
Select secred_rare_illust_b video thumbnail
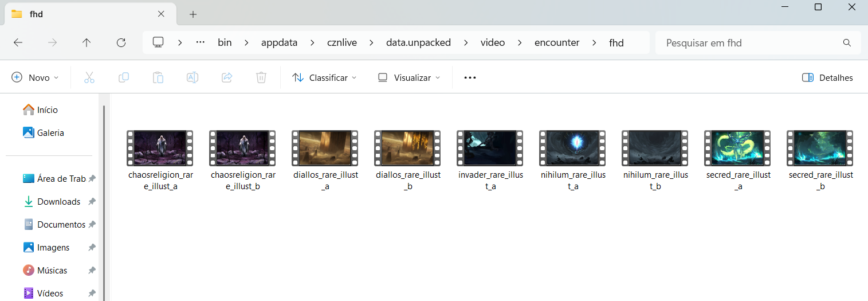(x=820, y=148)
